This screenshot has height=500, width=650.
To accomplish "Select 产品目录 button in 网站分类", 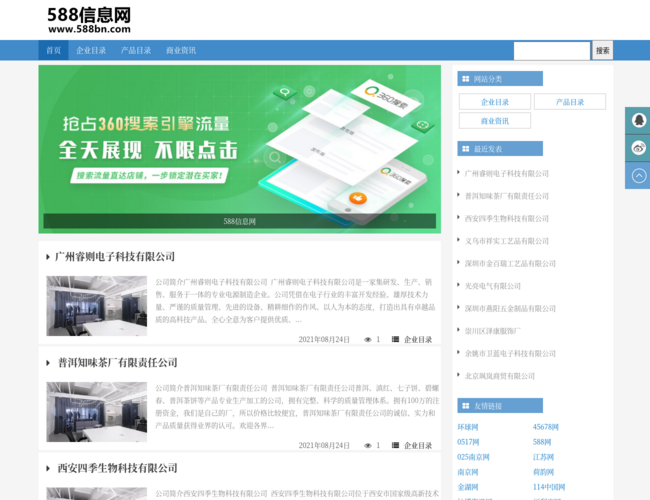I will (570, 102).
